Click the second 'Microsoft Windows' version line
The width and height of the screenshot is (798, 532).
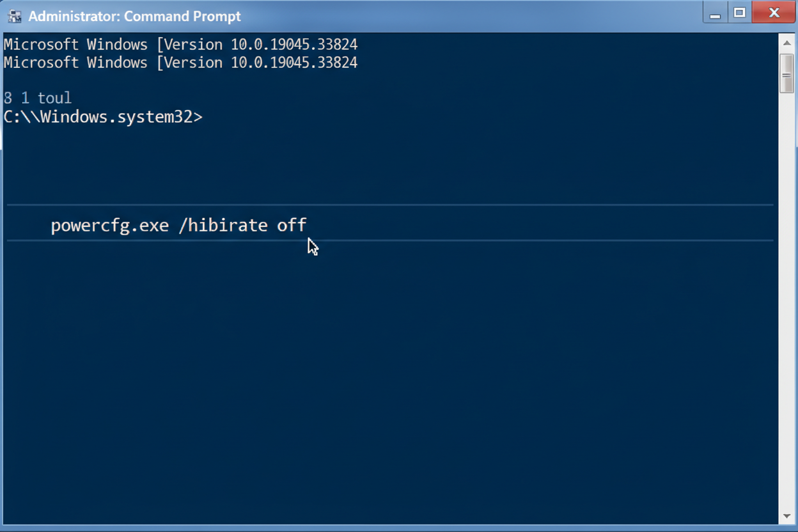(x=180, y=63)
